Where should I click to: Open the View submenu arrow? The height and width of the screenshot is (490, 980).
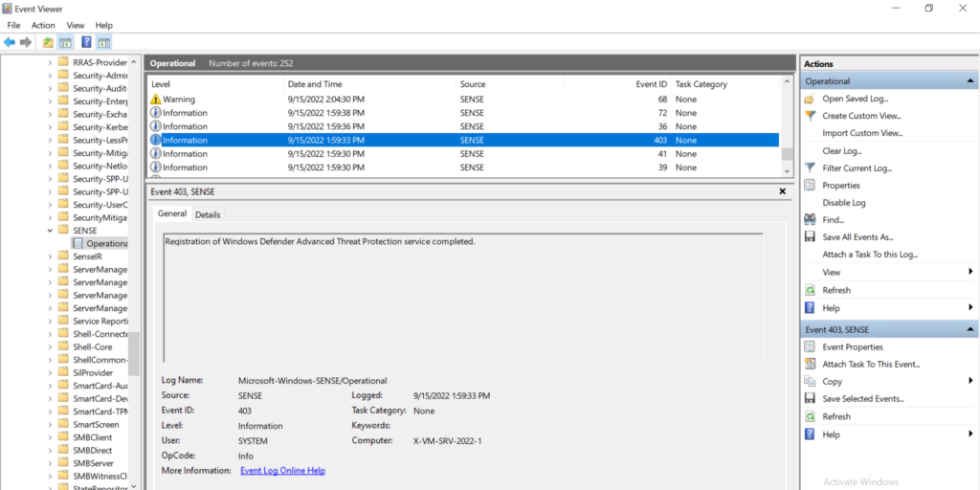tap(970, 271)
